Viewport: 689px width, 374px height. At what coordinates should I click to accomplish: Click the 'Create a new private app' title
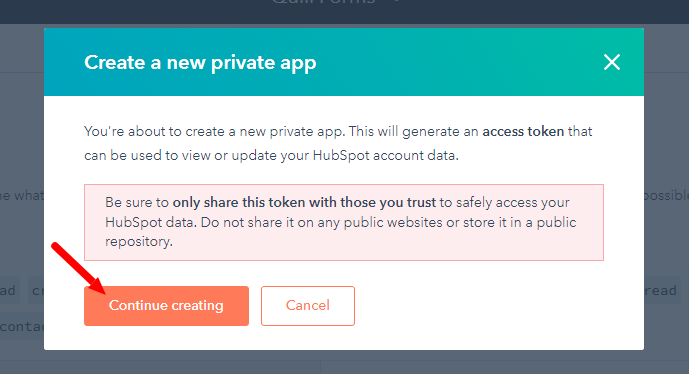200,62
